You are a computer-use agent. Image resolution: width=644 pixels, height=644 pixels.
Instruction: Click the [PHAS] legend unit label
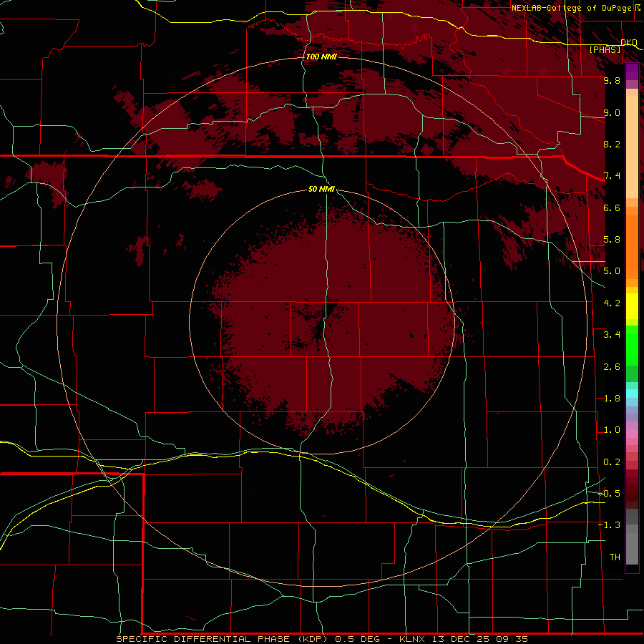(x=605, y=49)
